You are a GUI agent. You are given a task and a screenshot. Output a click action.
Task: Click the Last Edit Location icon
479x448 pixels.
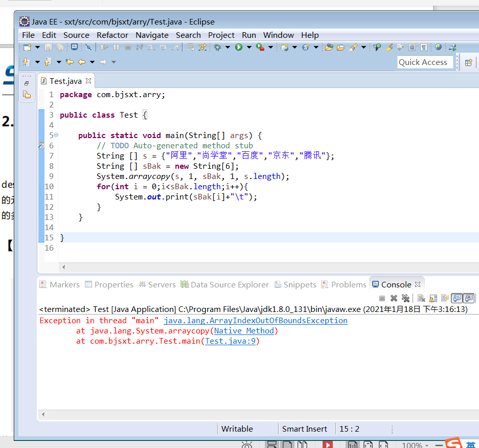(70, 62)
